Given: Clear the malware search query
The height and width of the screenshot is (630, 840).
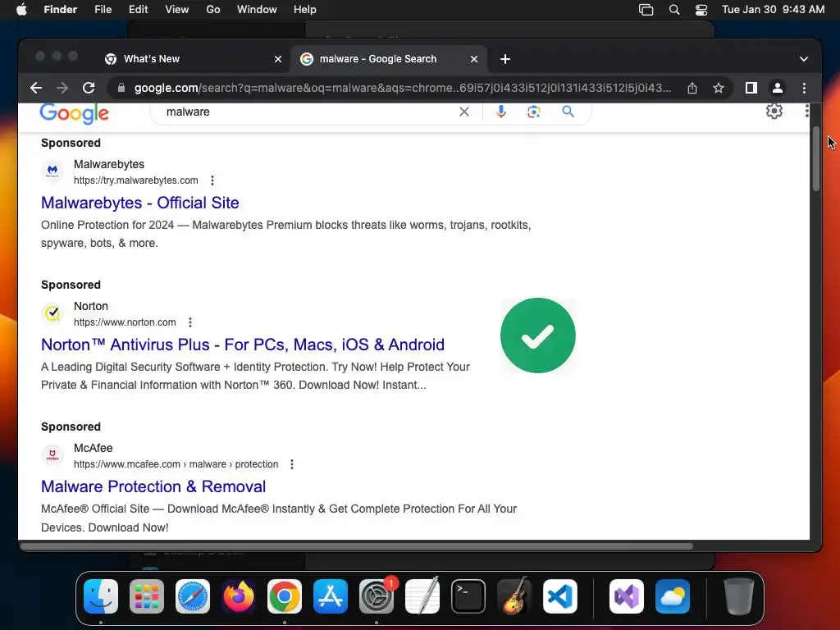Looking at the screenshot, I should 464,112.
